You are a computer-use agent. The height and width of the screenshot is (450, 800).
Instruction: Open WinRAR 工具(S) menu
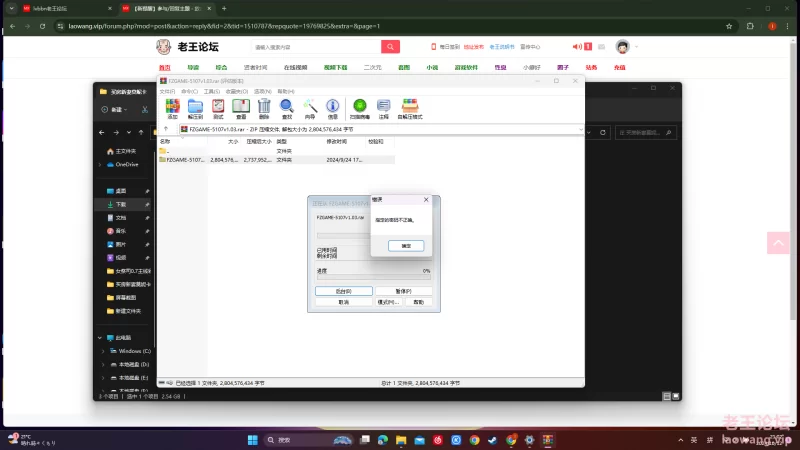(x=212, y=91)
